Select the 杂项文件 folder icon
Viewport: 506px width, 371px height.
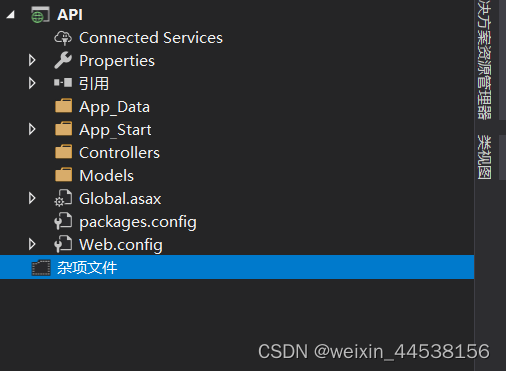coord(41,268)
